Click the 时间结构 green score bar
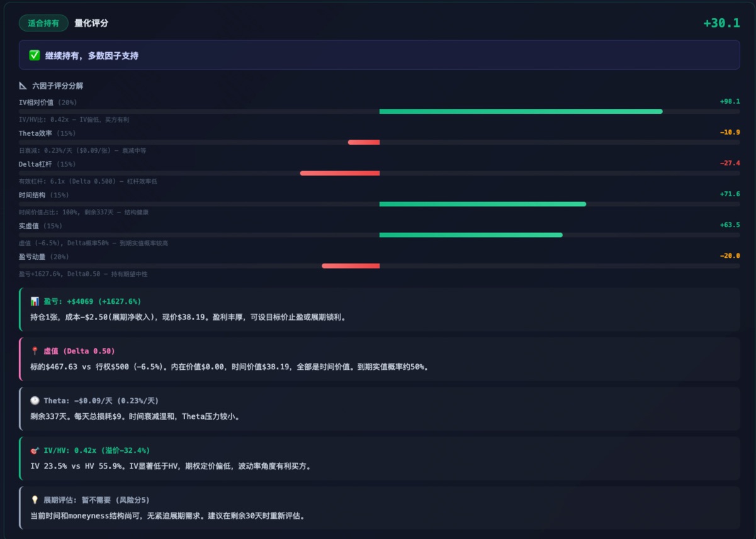The height and width of the screenshot is (539, 756). tap(482, 204)
